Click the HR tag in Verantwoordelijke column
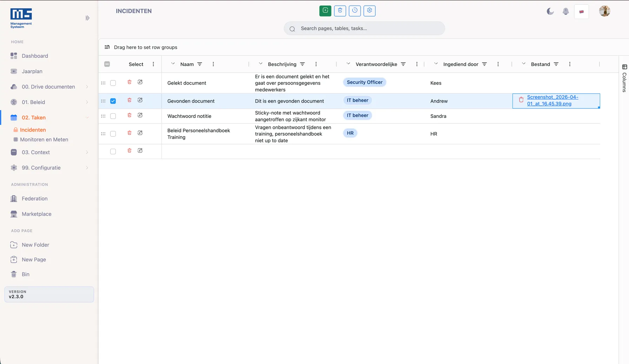 click(350, 133)
